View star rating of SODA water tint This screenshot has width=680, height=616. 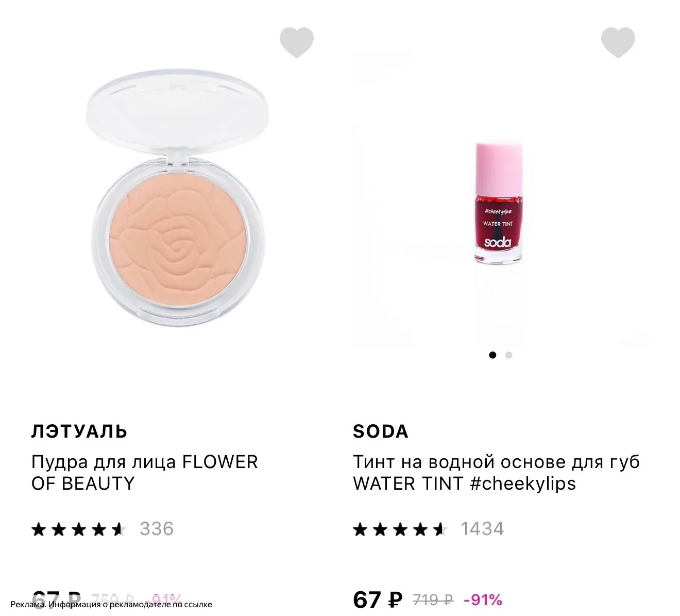click(x=400, y=529)
